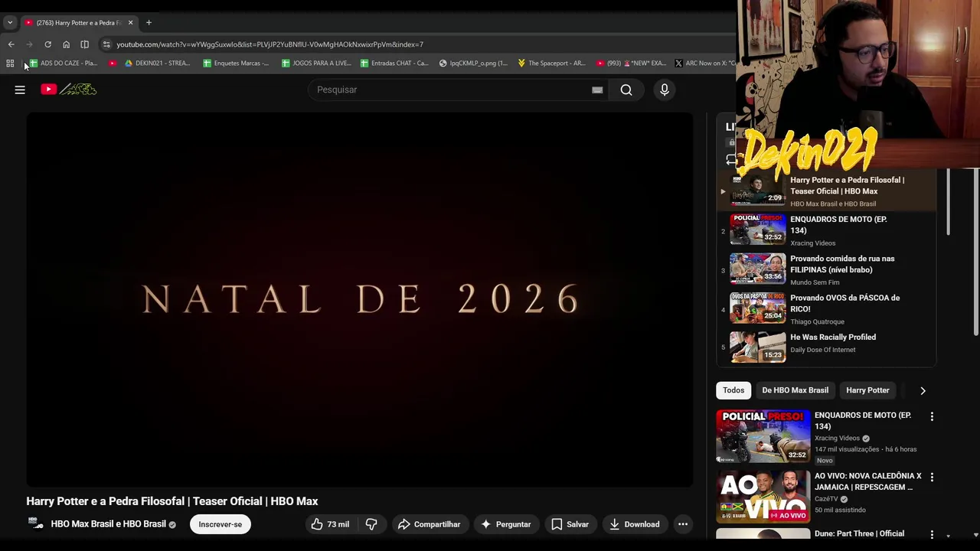Open the browser home page
Screen dimensions: 980x551
66,44
